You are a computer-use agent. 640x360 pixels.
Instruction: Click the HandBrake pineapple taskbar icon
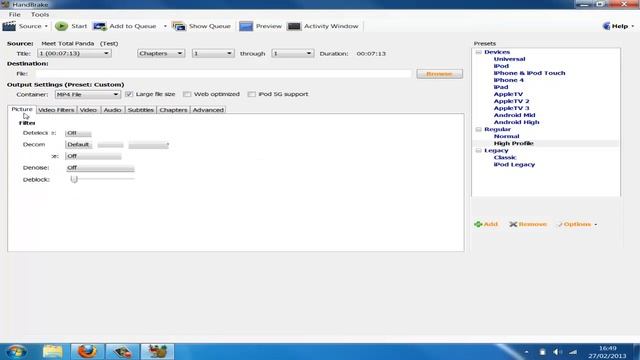click(x=157, y=351)
